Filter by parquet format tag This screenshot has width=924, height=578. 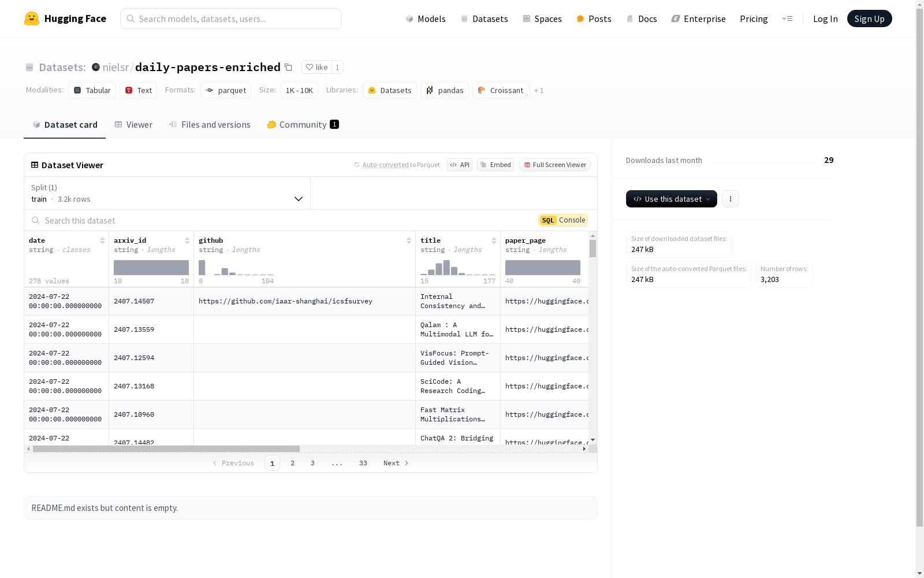[x=226, y=90]
